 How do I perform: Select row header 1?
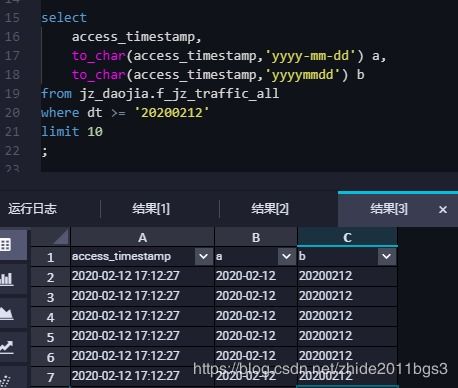click(x=50, y=257)
